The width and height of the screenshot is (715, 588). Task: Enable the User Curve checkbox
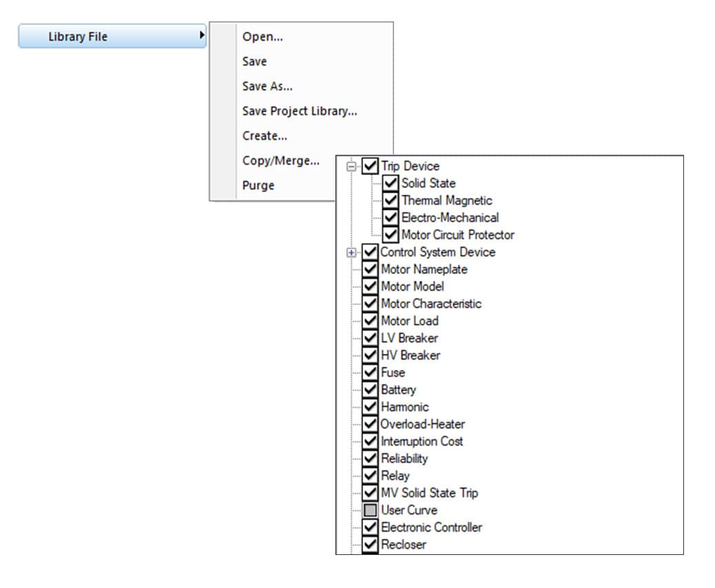pos(369,510)
